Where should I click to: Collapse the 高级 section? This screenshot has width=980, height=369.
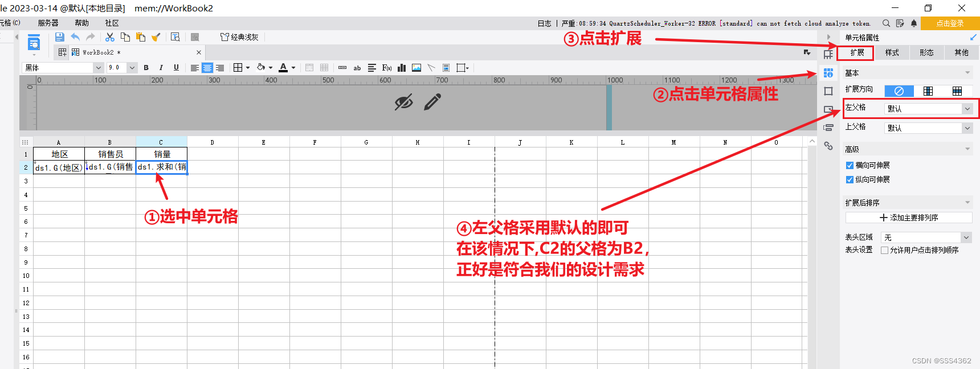tap(967, 149)
